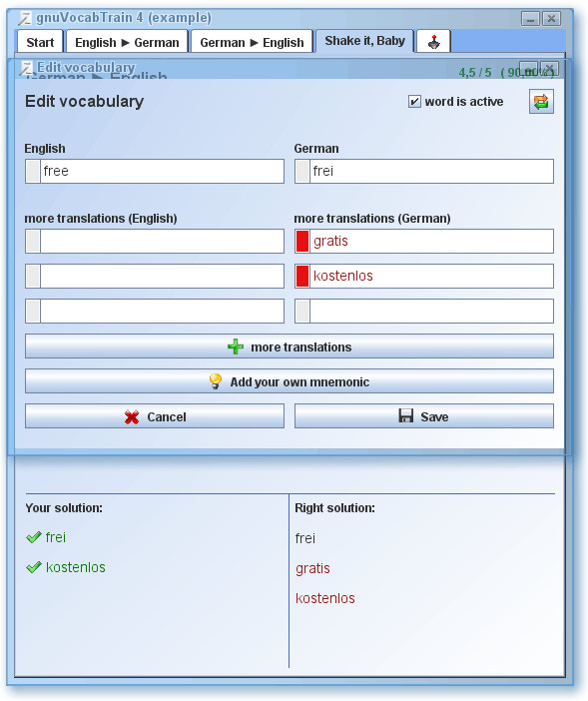Click frei under Your solution
This screenshot has height=701, width=588.
pyautogui.click(x=56, y=537)
